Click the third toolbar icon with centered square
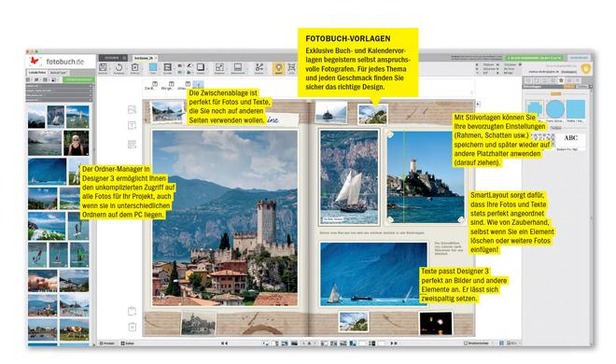This screenshot has width=616, height=364. tap(135, 67)
